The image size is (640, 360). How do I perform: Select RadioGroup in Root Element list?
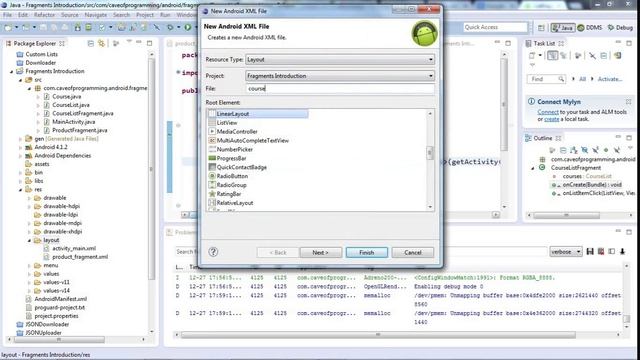coord(231,185)
